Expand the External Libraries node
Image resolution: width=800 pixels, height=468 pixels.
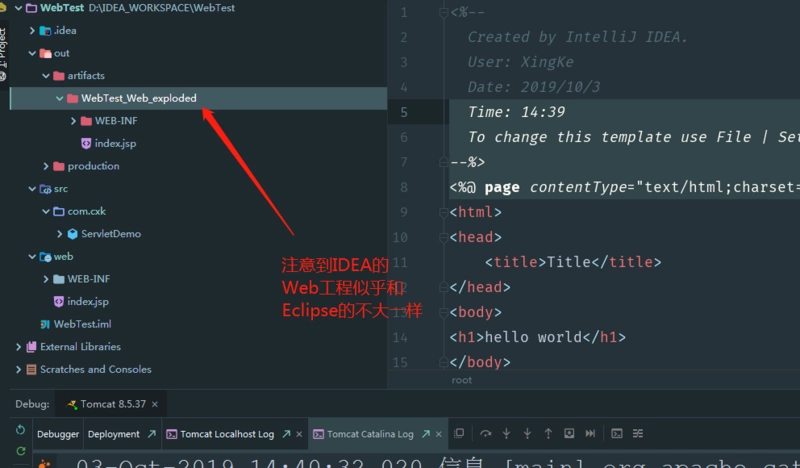pos(19,347)
